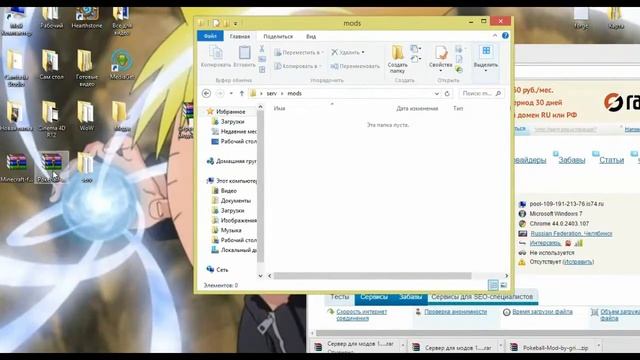This screenshot has height=360, width=640.
Task: Open the Время загрузки файла link
Action: click(x=542, y=311)
